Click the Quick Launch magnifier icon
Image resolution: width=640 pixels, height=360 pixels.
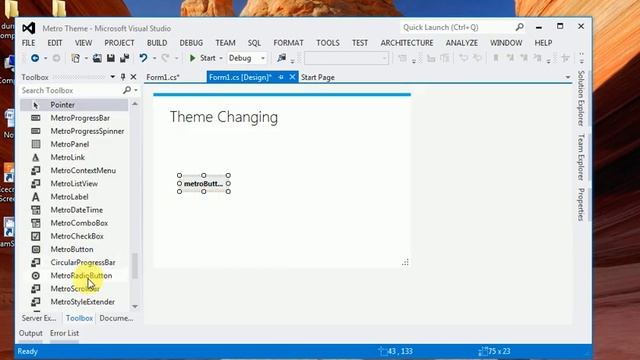click(x=520, y=27)
